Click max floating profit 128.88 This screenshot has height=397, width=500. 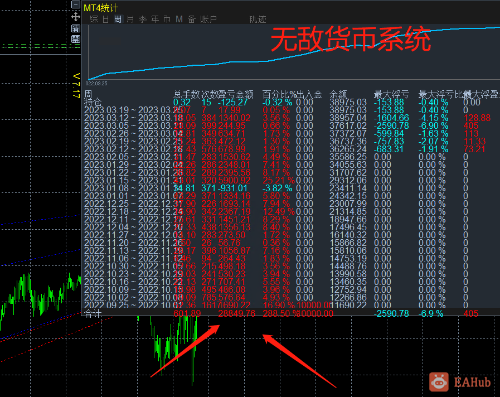coord(477,118)
